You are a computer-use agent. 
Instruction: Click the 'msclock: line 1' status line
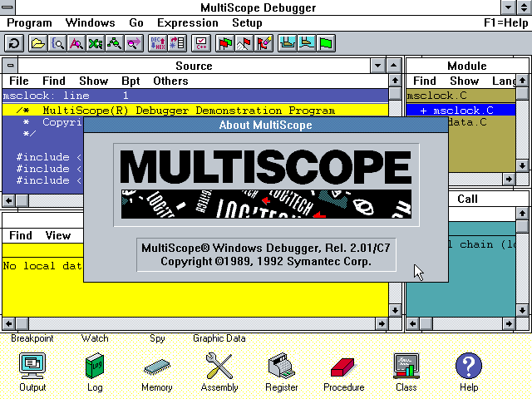pos(195,96)
